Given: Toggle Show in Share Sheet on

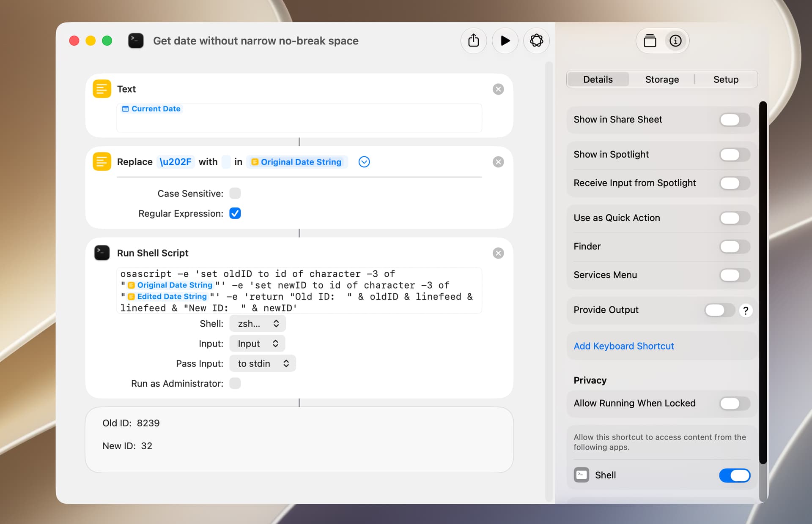Looking at the screenshot, I should click(x=735, y=120).
